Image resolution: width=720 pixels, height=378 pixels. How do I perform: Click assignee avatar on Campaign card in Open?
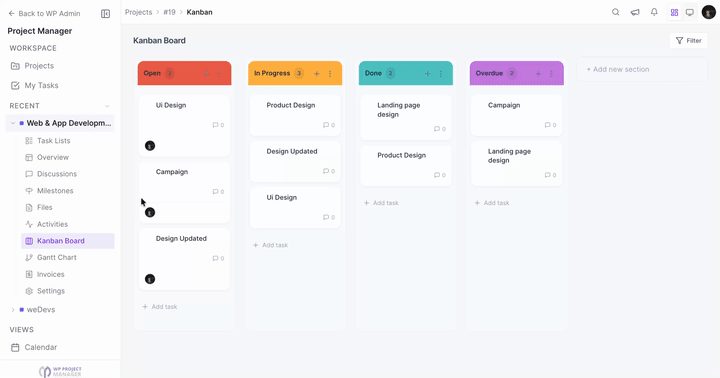pos(150,212)
